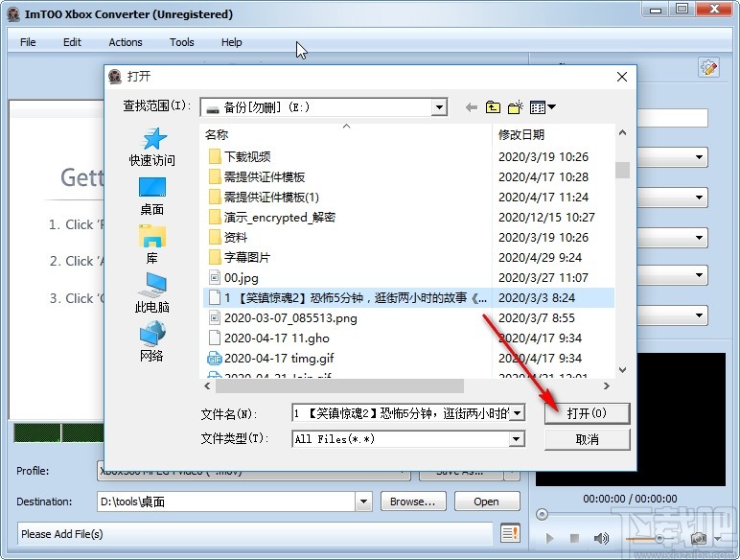Click the 下载视频 folder icon
Image resolution: width=740 pixels, height=560 pixels.
[x=215, y=156]
